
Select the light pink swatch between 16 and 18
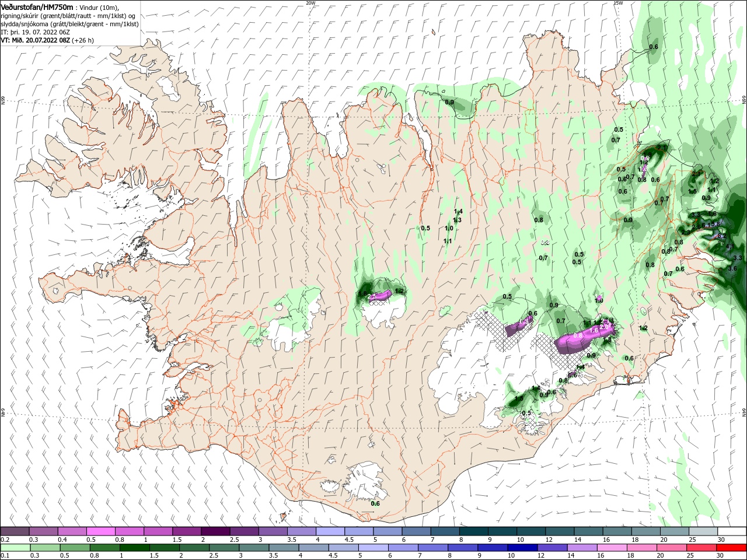click(612, 548)
